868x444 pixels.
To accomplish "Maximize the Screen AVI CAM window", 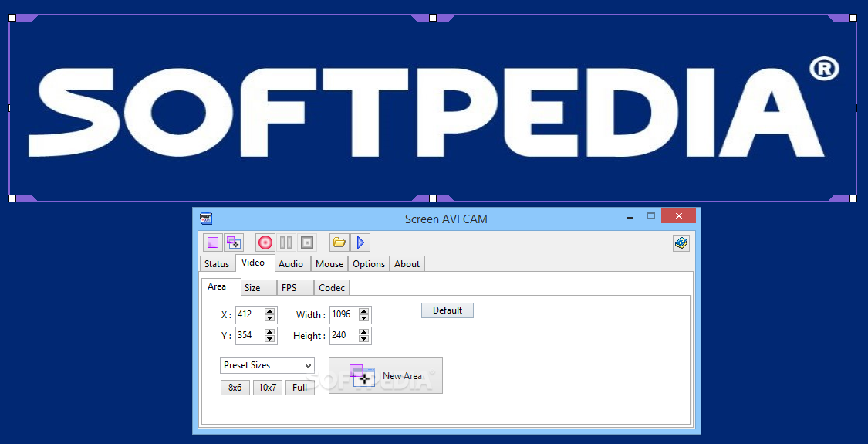I will coord(651,215).
